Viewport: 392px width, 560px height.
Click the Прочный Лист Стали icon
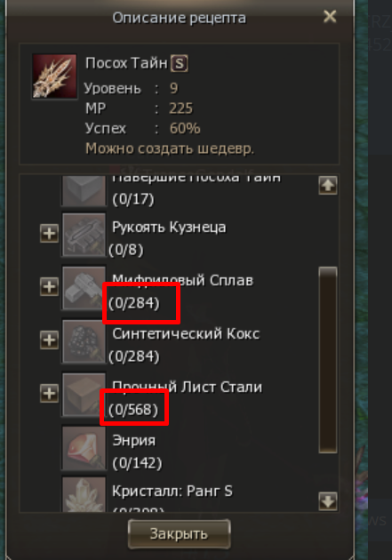coord(84,395)
